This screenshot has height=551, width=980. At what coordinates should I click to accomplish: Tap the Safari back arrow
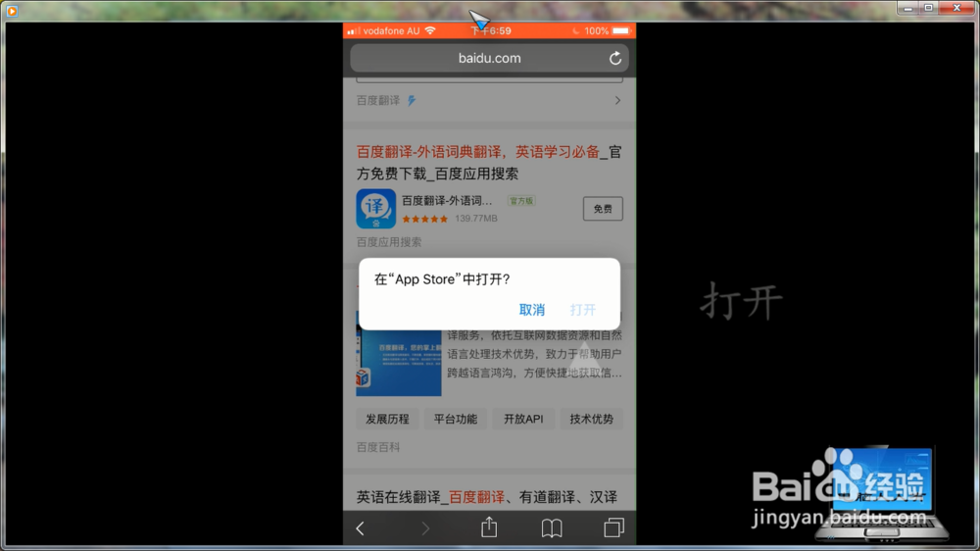pos(360,528)
